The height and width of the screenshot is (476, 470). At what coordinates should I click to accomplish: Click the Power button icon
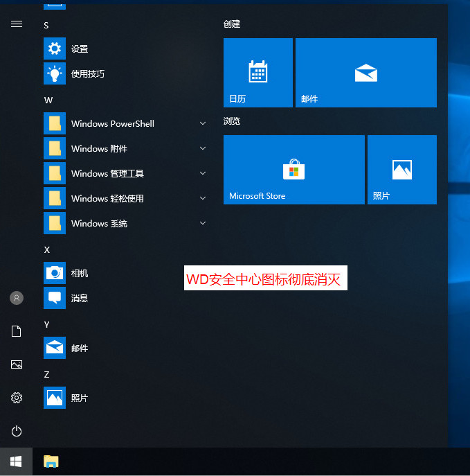(17, 431)
